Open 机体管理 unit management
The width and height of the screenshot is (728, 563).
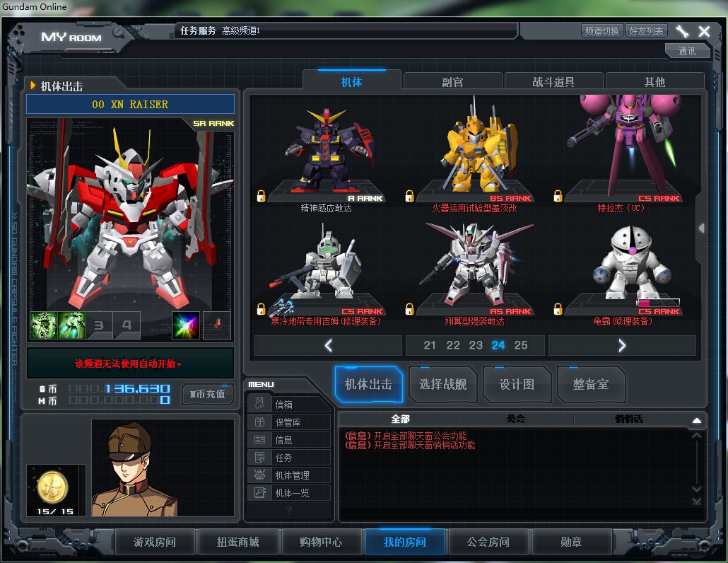coord(289,475)
